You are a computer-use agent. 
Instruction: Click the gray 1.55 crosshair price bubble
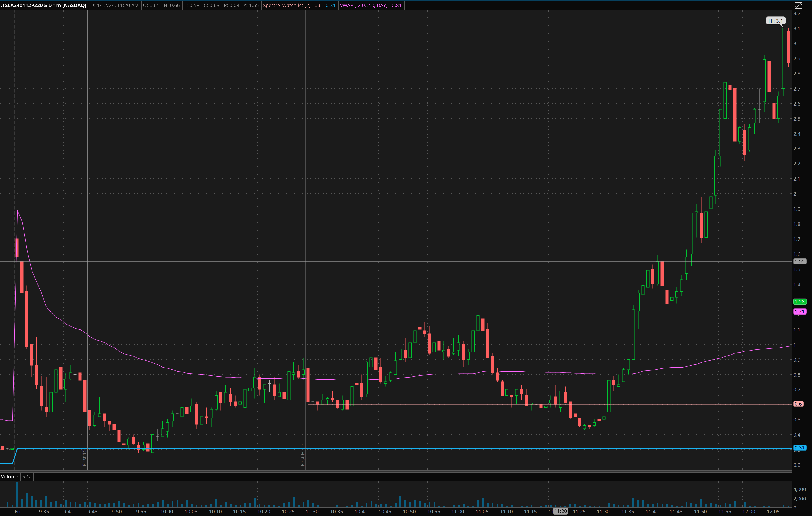800,261
